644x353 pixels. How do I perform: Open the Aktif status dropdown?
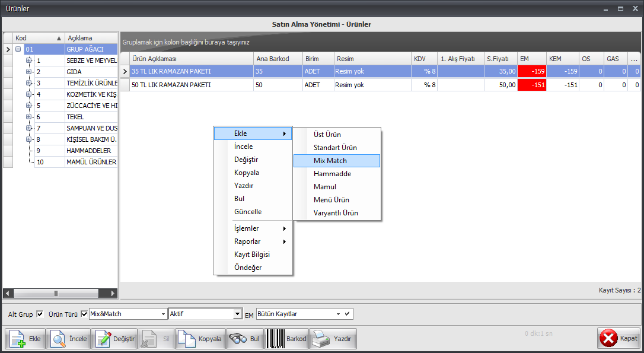(237, 314)
